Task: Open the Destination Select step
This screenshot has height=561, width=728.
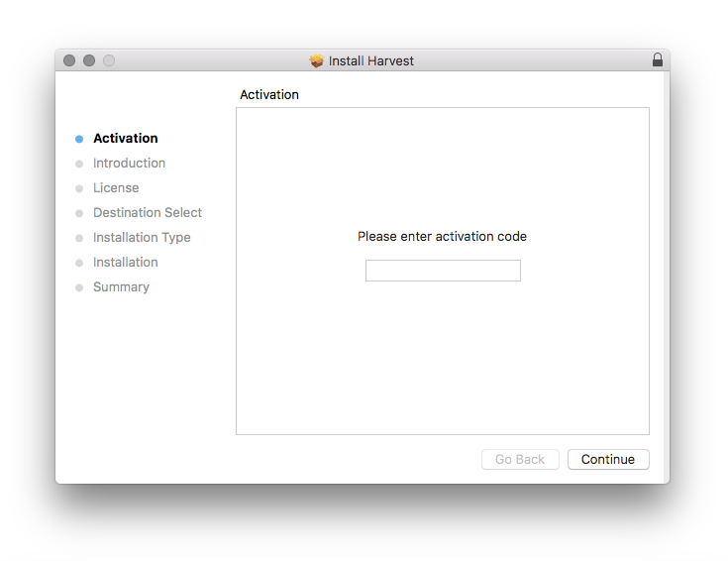Action: tap(148, 213)
